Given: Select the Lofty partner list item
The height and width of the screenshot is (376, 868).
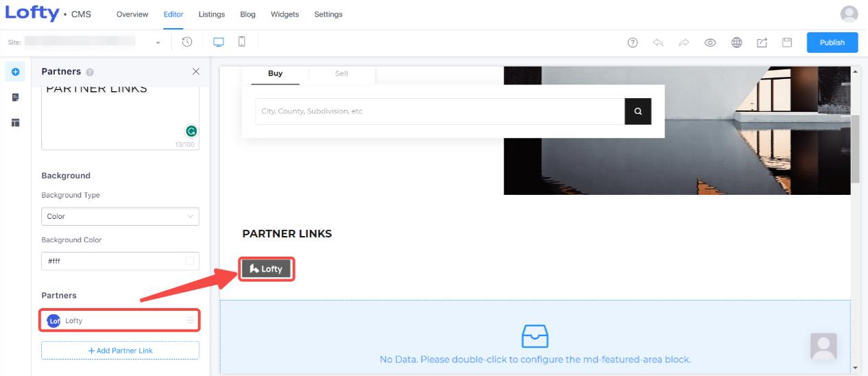Looking at the screenshot, I should (120, 320).
